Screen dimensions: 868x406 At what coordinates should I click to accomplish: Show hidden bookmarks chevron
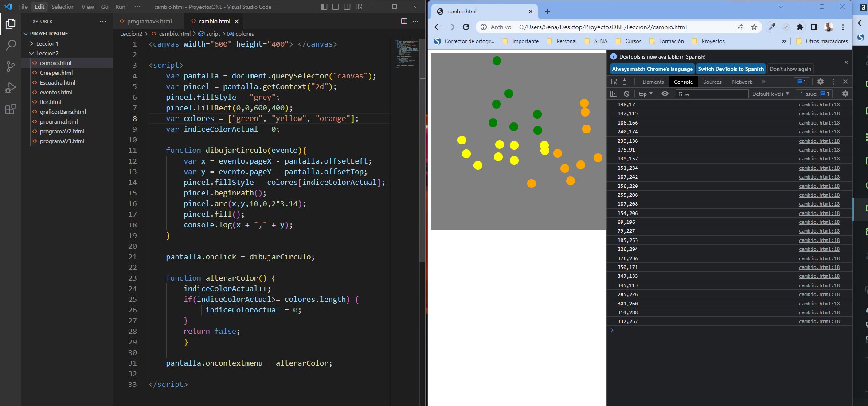(784, 41)
